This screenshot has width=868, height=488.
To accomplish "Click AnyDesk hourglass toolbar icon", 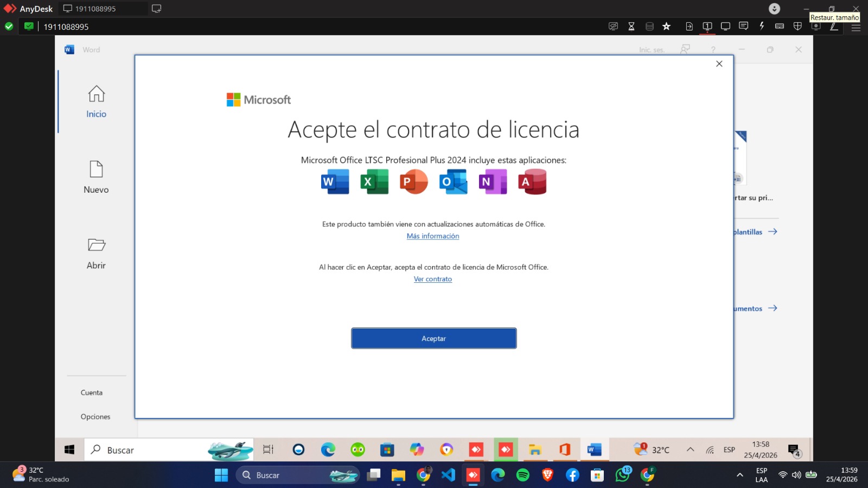I will coord(631,26).
